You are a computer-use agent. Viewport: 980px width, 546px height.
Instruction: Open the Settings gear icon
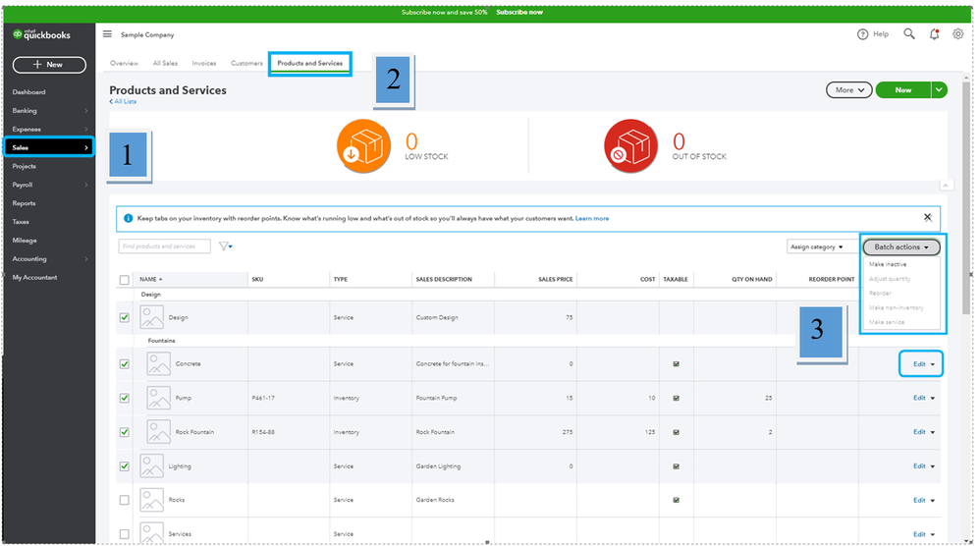tap(957, 33)
